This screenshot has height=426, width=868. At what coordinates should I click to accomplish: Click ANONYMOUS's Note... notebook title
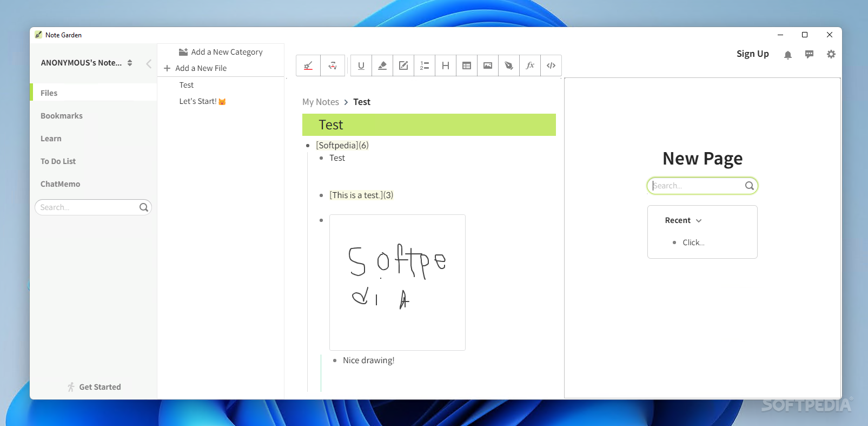(x=81, y=63)
